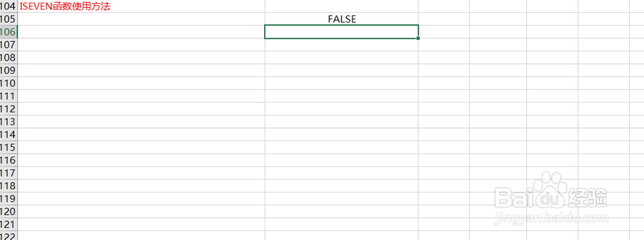Select row header 109

8,70
